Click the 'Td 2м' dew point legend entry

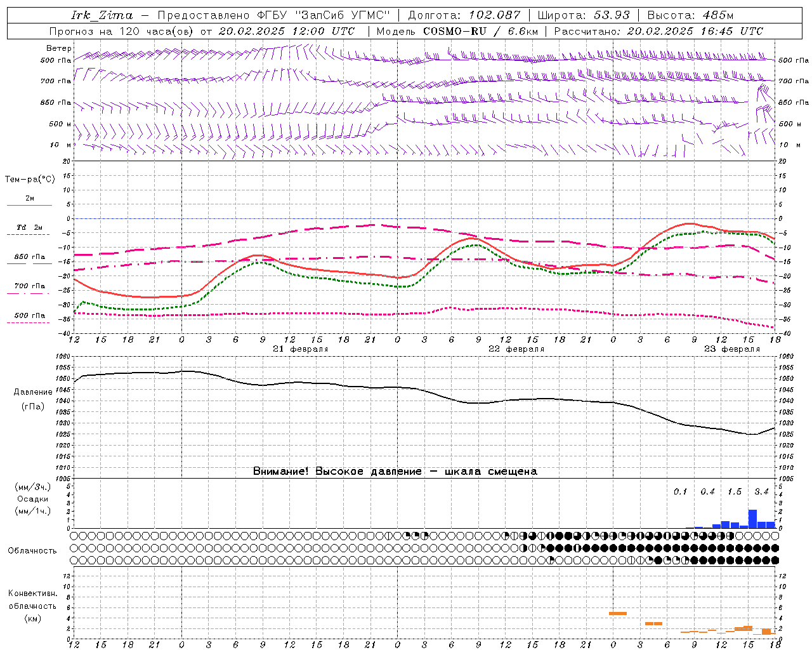coord(30,227)
